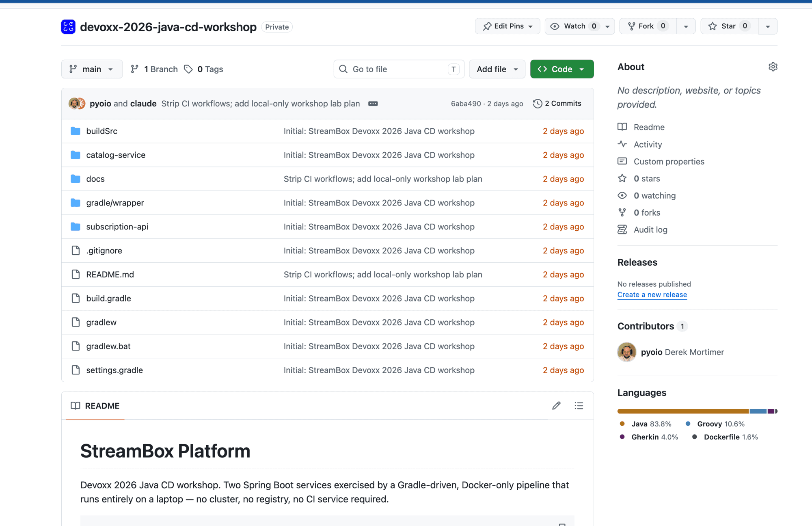Click the tag icon beside 0 Tags
Image resolution: width=812 pixels, height=526 pixels.
(x=188, y=69)
